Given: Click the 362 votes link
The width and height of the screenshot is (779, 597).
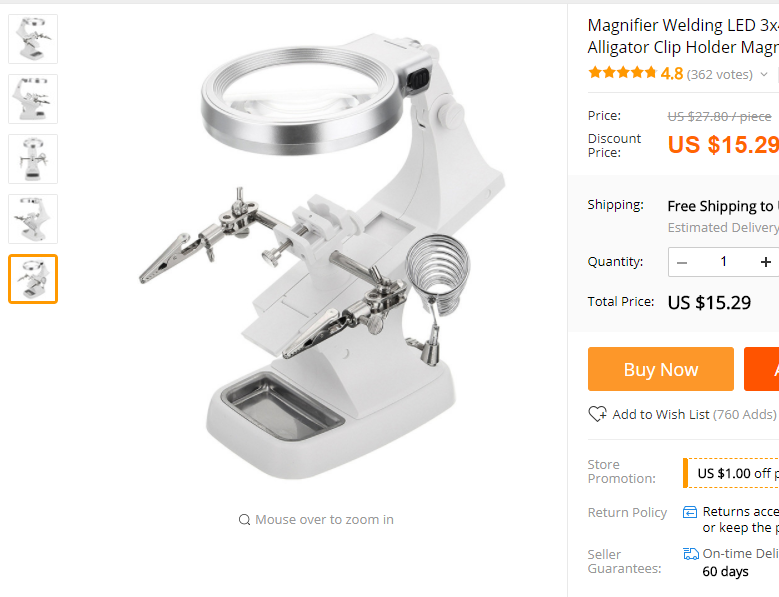Looking at the screenshot, I should (x=719, y=75).
